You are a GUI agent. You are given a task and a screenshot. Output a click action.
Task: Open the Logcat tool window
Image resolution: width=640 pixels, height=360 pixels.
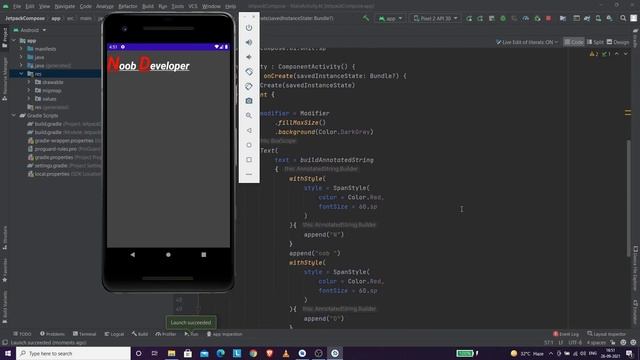(114, 334)
